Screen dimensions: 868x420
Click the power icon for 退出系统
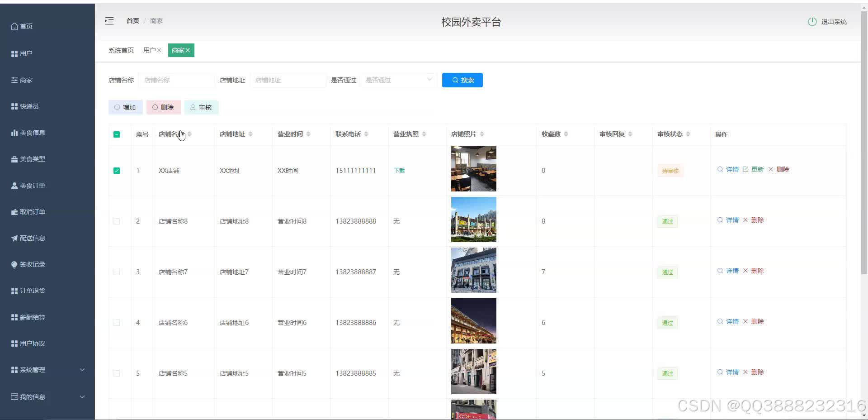(812, 22)
